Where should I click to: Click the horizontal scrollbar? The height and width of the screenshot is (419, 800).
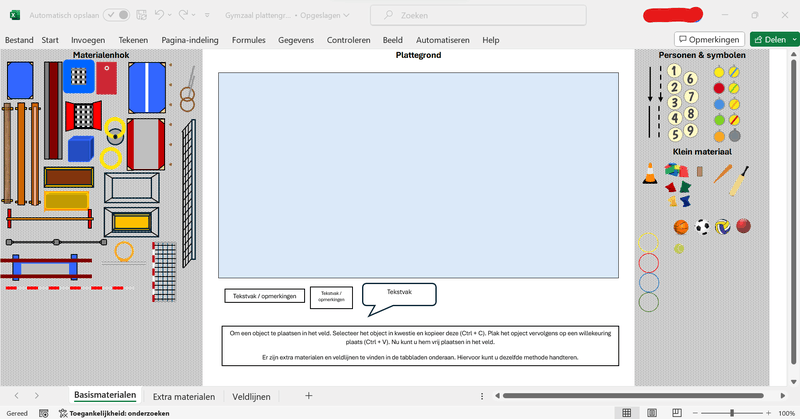633,396
